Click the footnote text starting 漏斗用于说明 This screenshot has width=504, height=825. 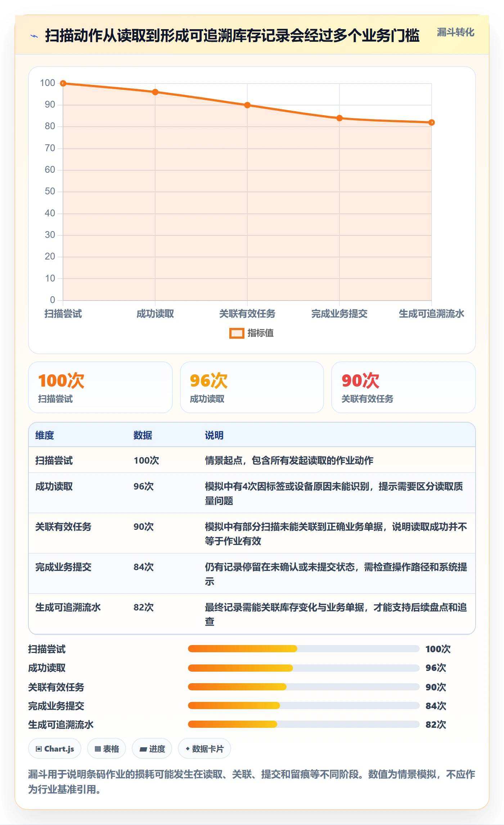click(252, 782)
